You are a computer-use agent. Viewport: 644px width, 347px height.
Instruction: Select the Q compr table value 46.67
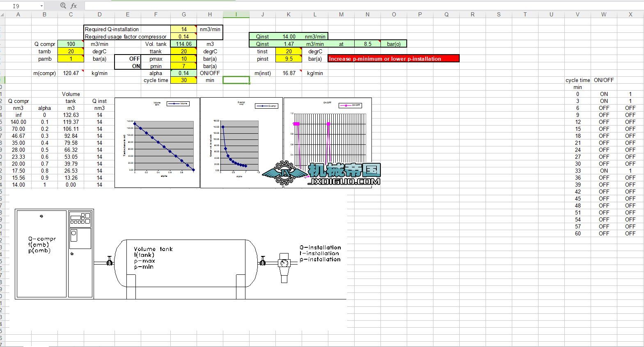point(18,136)
